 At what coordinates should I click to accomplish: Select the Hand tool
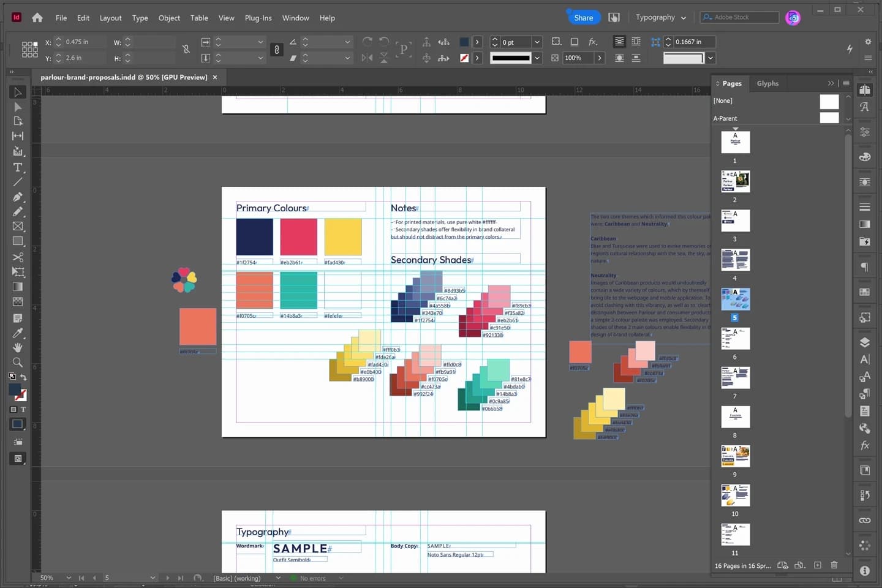pos(18,348)
